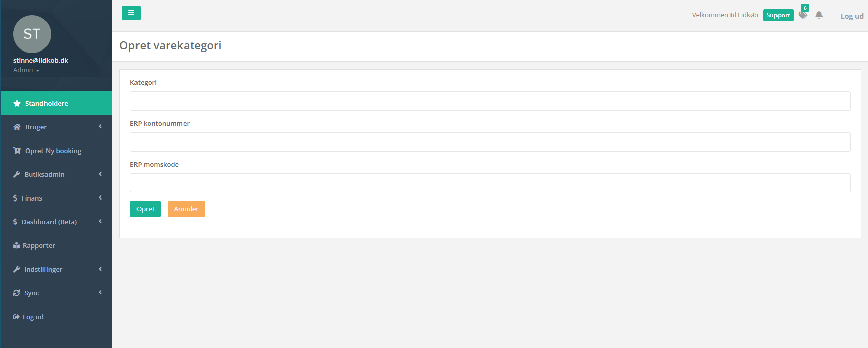Click the star icon beside Standholdere

[x=17, y=103]
